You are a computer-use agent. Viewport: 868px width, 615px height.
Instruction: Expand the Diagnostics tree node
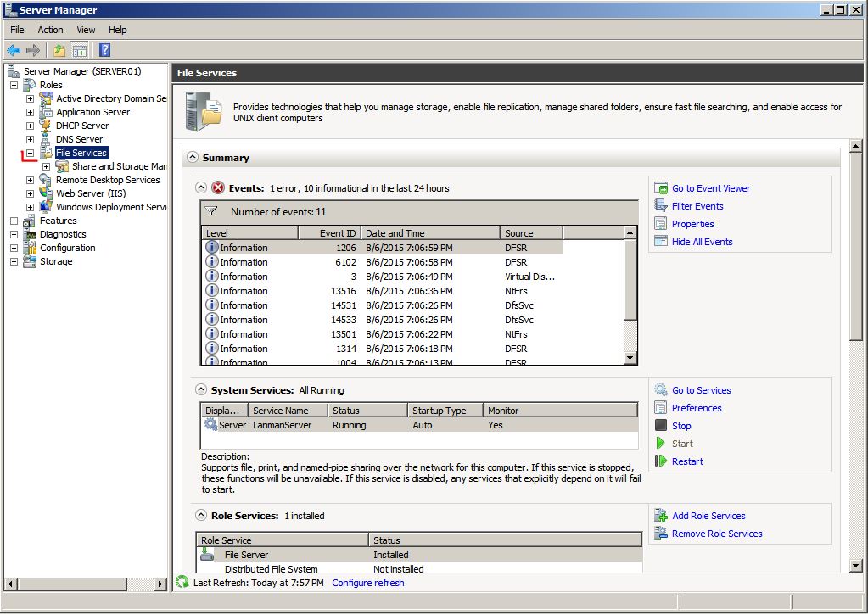point(14,234)
